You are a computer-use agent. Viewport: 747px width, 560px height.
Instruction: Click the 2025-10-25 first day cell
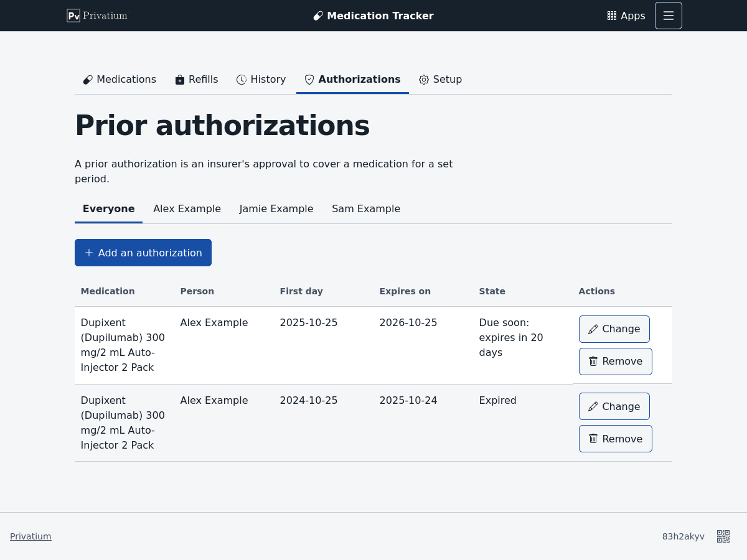point(309,323)
